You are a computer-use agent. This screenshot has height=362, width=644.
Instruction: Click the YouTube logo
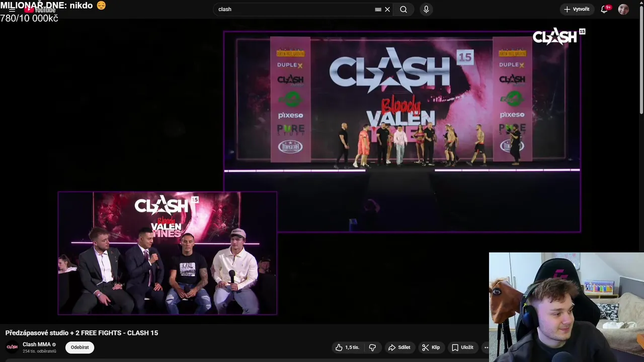point(40,10)
